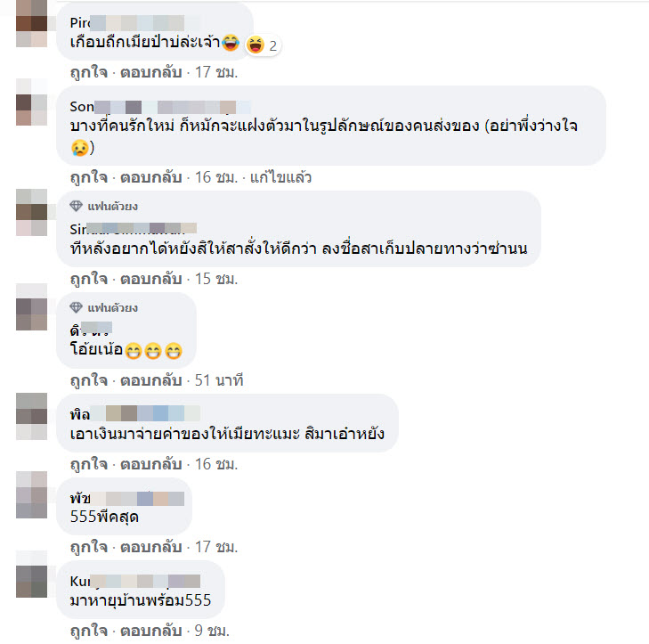Open commenter name starting with พิล
Image resolution: width=649 pixels, height=644 pixels.
[135, 413]
